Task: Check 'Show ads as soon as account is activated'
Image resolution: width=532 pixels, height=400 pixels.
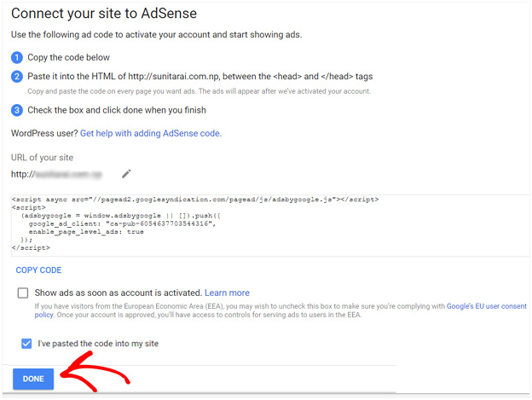Action: click(x=23, y=293)
